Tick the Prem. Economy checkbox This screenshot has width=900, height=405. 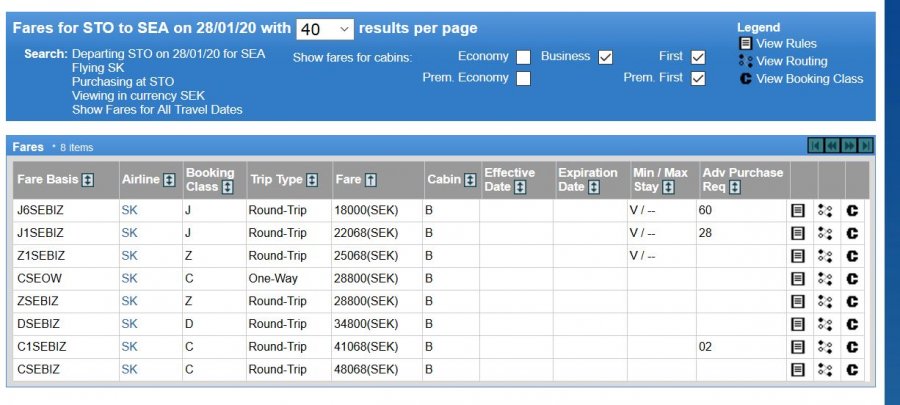pos(524,78)
